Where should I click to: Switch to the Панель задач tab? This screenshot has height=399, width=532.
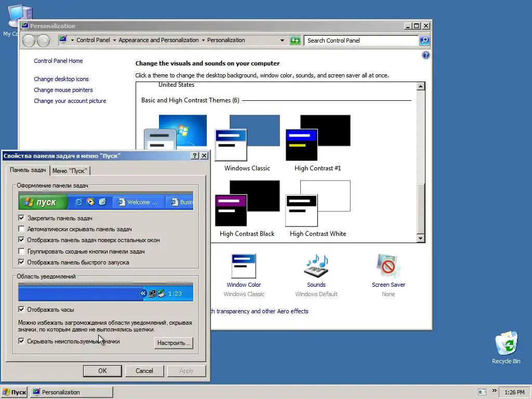point(28,170)
